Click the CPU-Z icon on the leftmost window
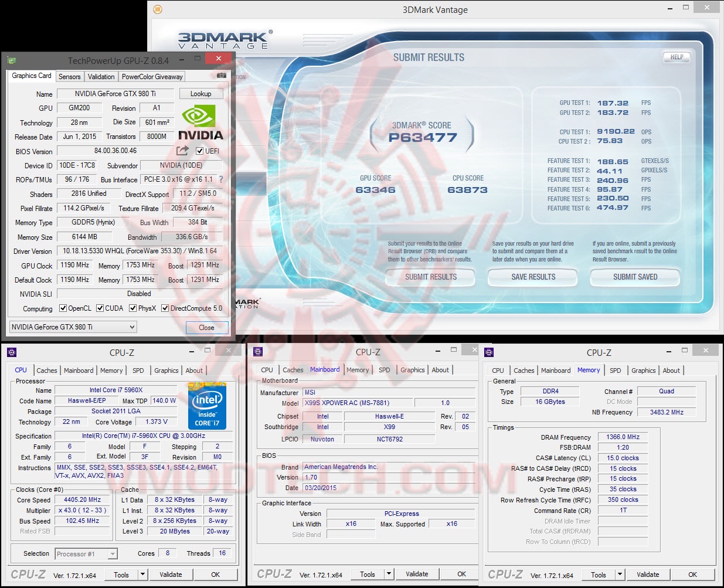Image resolution: width=724 pixels, height=588 pixels. point(13,352)
